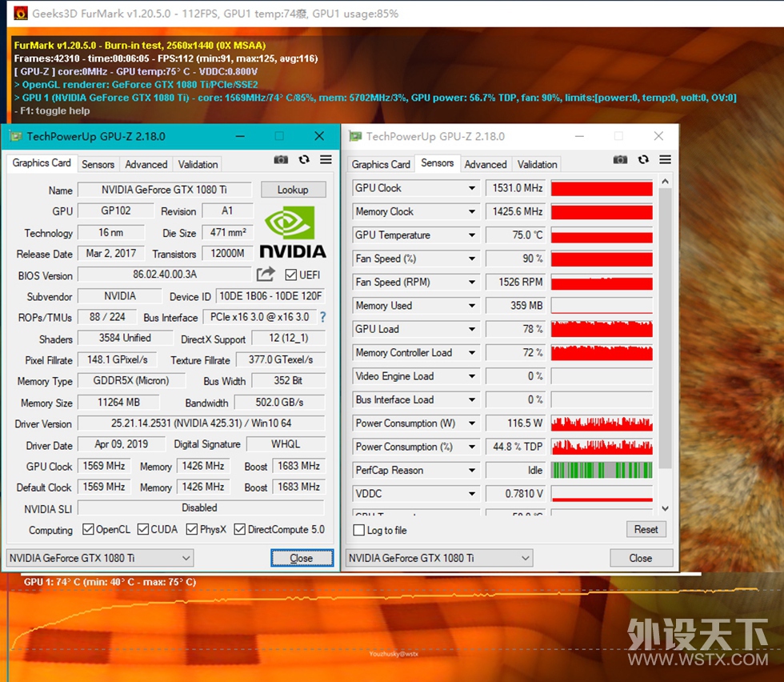
Task: Click Close button at bottom of Sensors window
Action: click(641, 558)
